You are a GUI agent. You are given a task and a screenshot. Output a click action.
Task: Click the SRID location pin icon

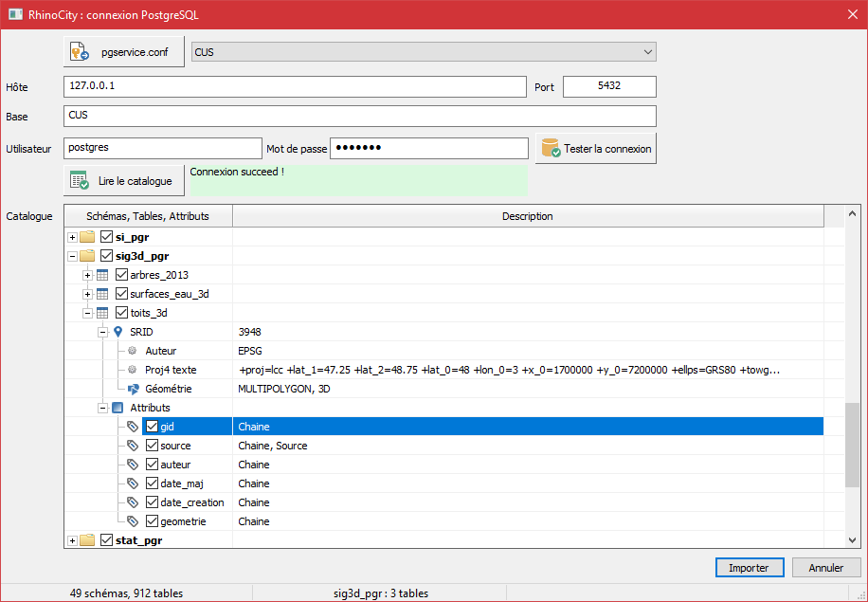pyautogui.click(x=118, y=332)
